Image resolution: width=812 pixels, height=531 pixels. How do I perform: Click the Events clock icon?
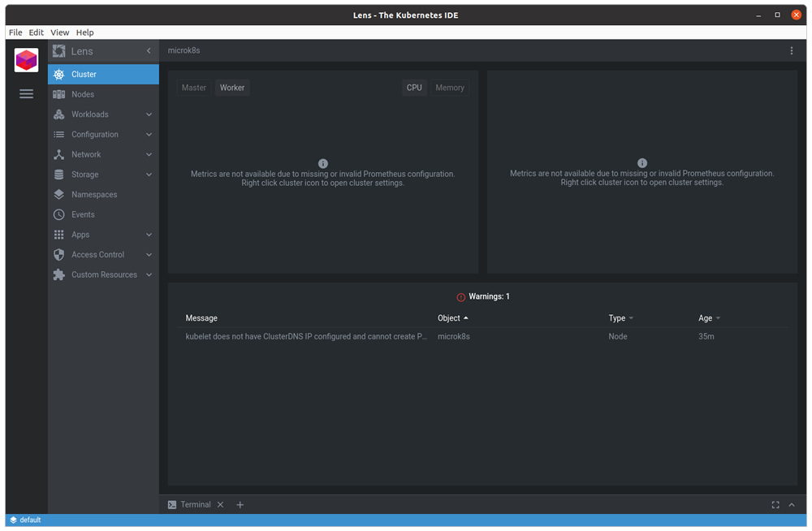(59, 214)
